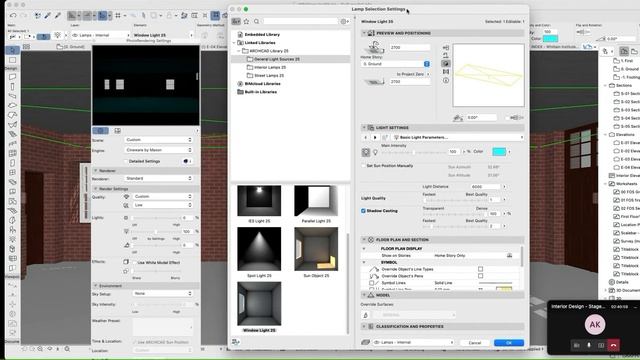Check Override Object's Line Types box
The image size is (640, 360).
pos(480,269)
